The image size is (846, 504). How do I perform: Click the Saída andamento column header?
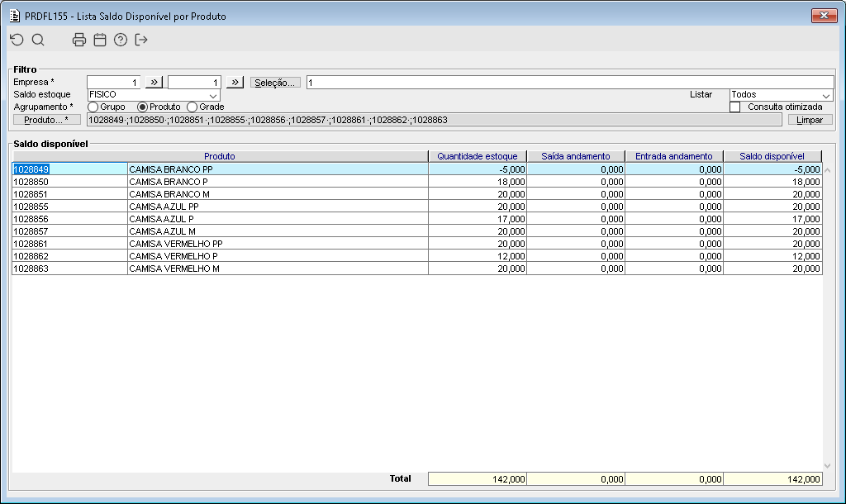576,156
